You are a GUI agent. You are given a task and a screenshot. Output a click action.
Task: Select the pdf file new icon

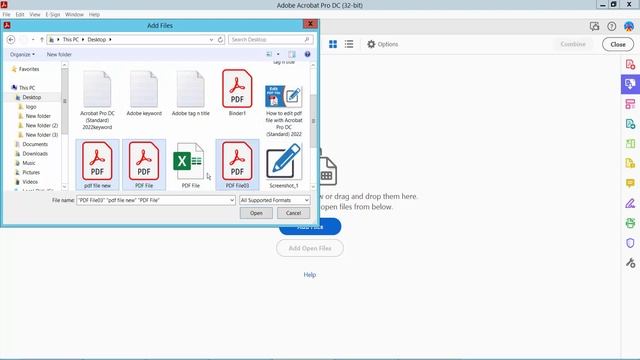coord(97,161)
